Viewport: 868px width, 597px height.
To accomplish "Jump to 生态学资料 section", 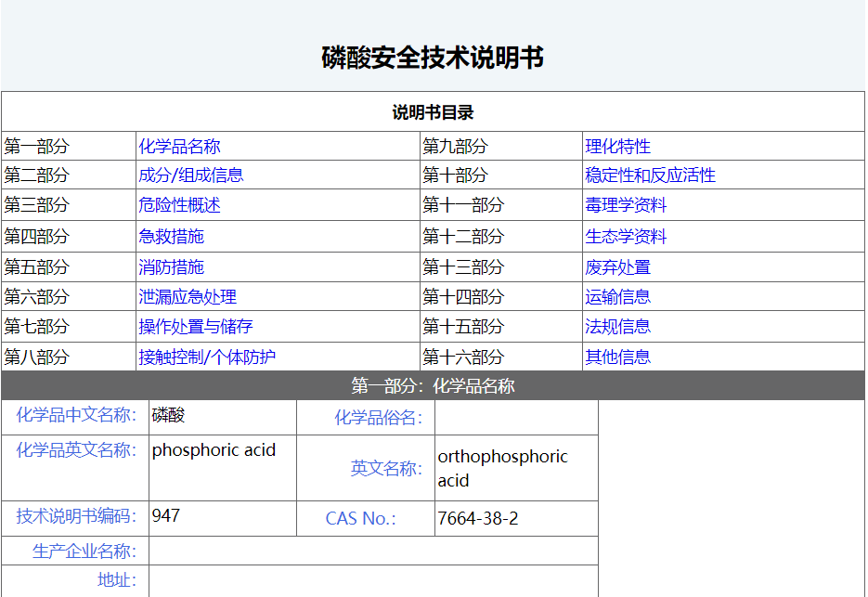I will click(626, 237).
